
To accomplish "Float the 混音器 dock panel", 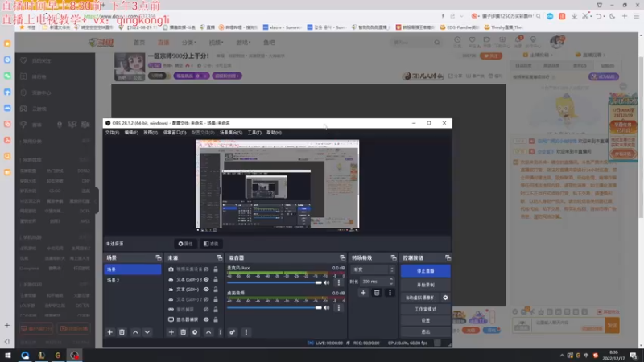I will click(342, 257).
